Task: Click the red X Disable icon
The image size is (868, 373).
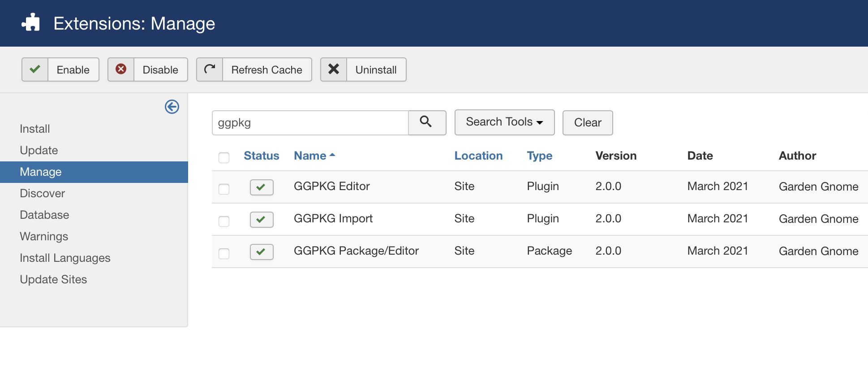Action: (x=121, y=69)
